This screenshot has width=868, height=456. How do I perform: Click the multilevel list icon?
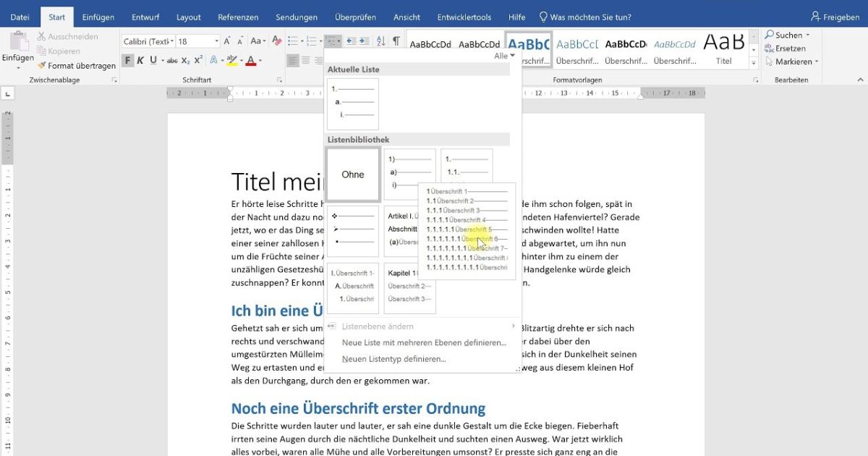(331, 41)
